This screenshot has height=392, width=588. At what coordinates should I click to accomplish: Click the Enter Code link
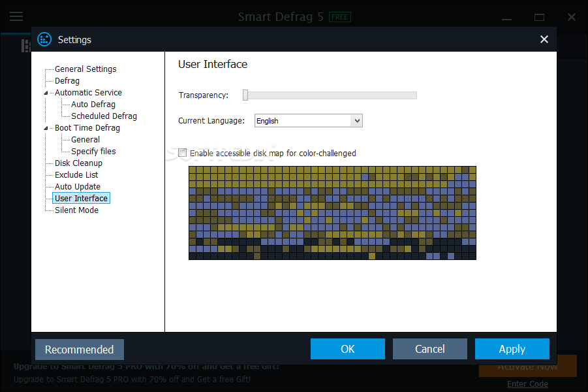click(527, 384)
